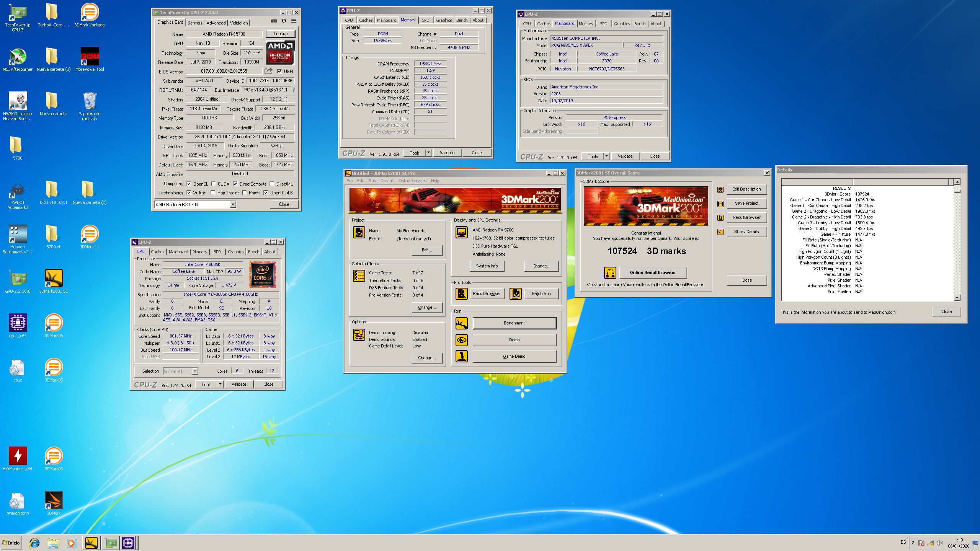Toggle the OpenGL 4.6 checkbox

[x=266, y=192]
